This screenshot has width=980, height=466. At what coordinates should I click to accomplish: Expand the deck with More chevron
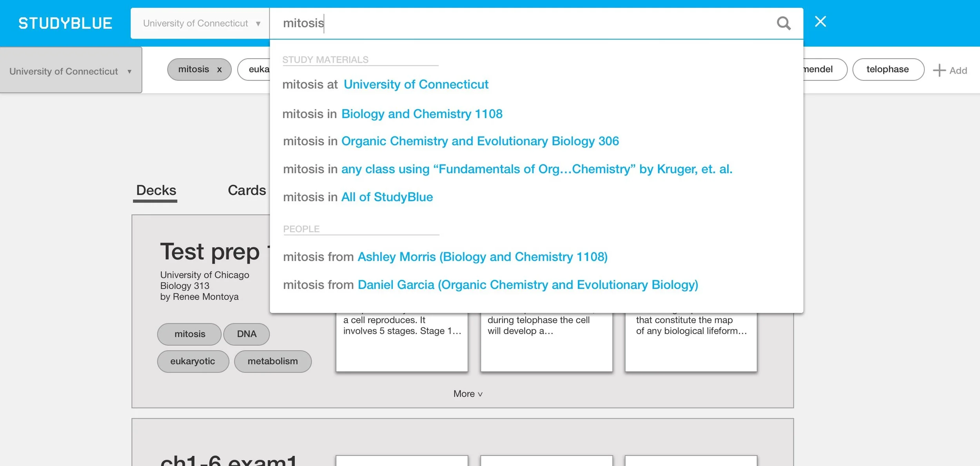468,394
